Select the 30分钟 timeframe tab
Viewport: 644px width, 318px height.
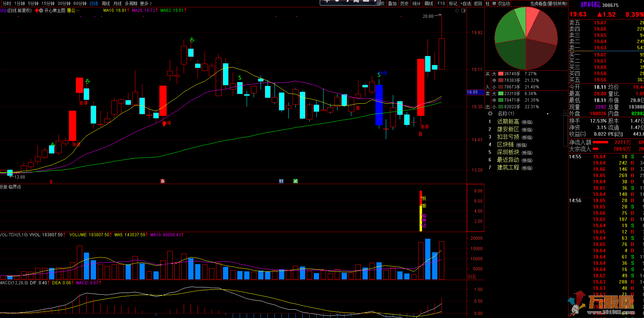point(64,3)
